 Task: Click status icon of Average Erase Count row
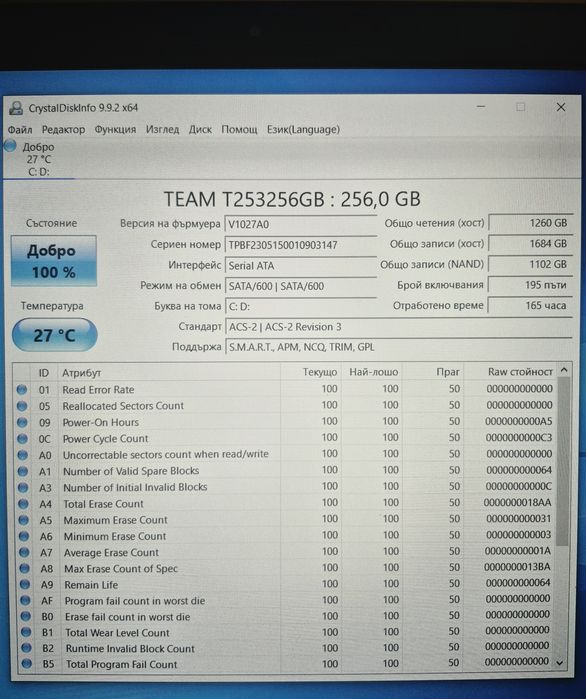(x=24, y=553)
